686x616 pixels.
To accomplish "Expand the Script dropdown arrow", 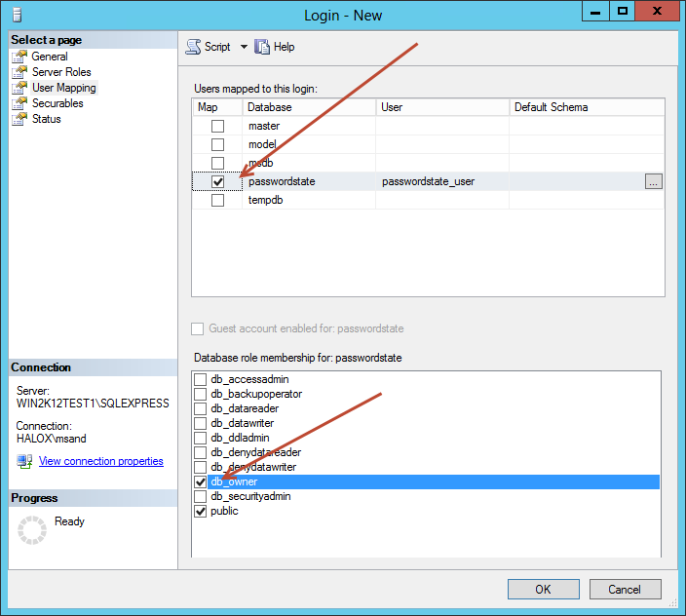I will tap(244, 47).
